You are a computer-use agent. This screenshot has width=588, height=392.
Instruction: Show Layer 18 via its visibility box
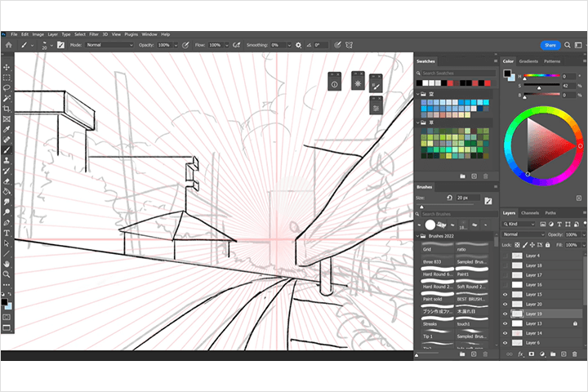coord(506,265)
